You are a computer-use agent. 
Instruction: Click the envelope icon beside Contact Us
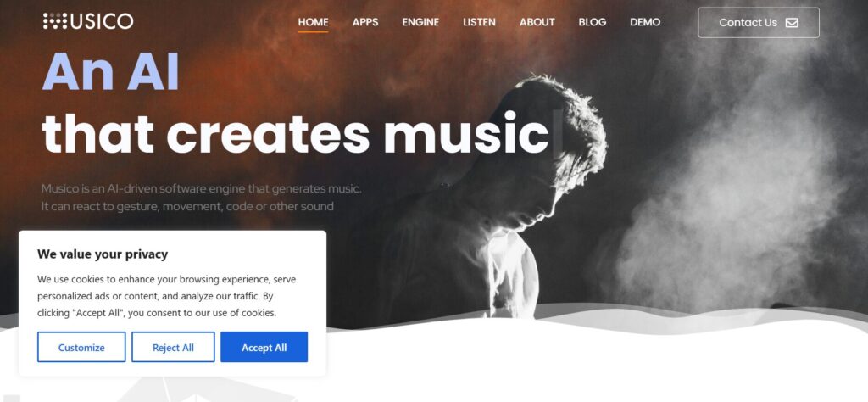pos(793,23)
